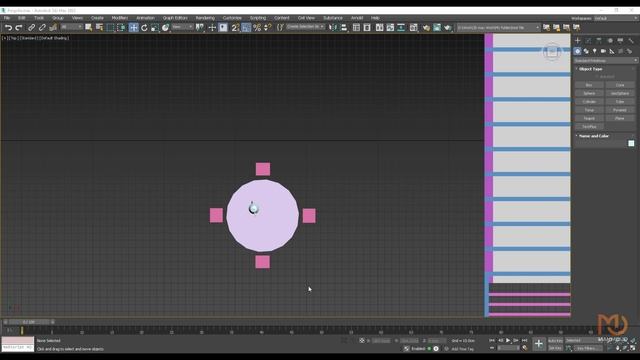Toggle the 2D/3D Snaps icon
The height and width of the screenshot is (360, 640).
(236, 28)
